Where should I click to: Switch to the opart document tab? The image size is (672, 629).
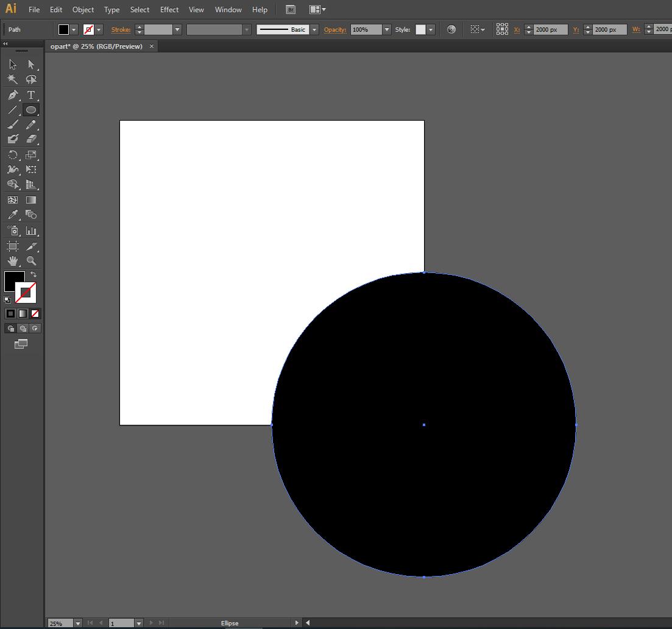pos(96,46)
